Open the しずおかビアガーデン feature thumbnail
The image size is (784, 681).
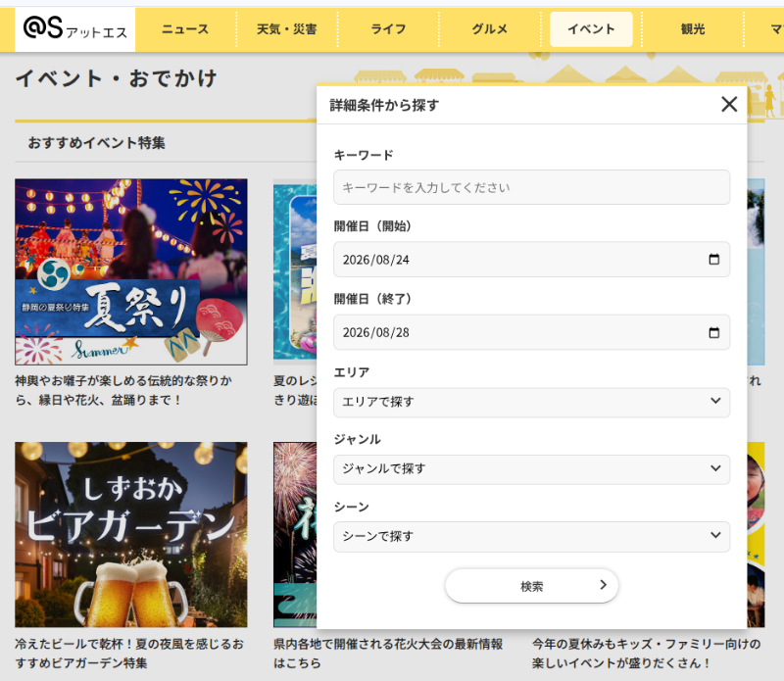(131, 534)
